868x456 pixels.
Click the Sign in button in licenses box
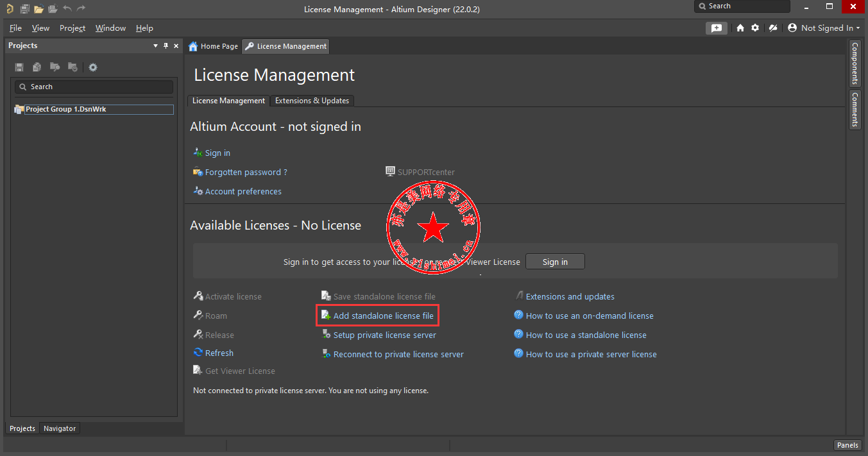(555, 262)
